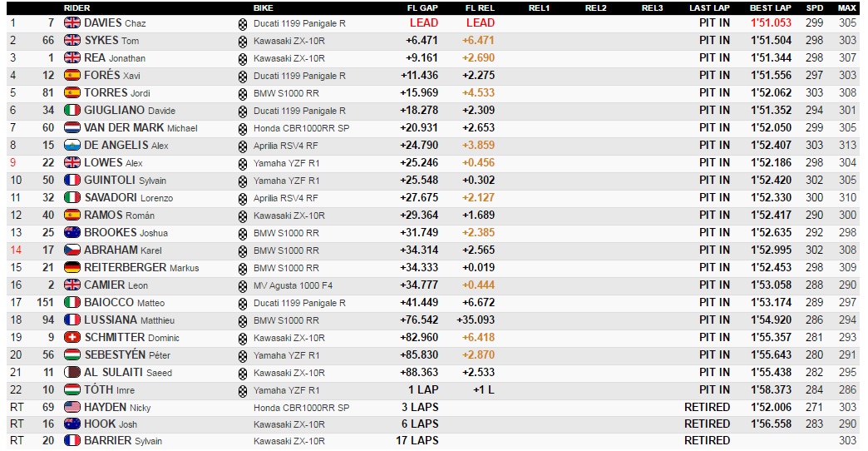Click the MAX speed column header

pyautogui.click(x=847, y=7)
